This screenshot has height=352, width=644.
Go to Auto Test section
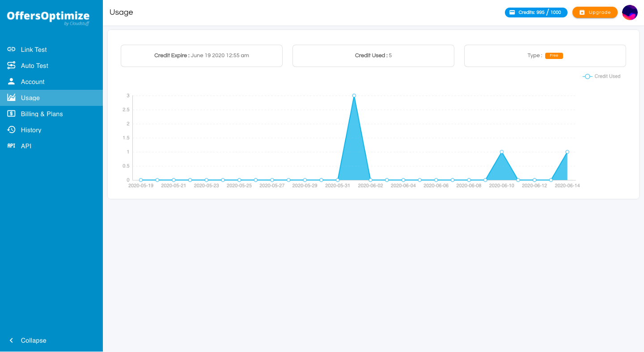point(51,66)
